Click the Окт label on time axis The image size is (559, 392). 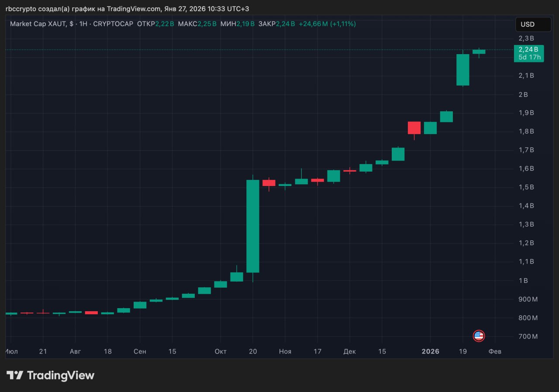(x=221, y=351)
